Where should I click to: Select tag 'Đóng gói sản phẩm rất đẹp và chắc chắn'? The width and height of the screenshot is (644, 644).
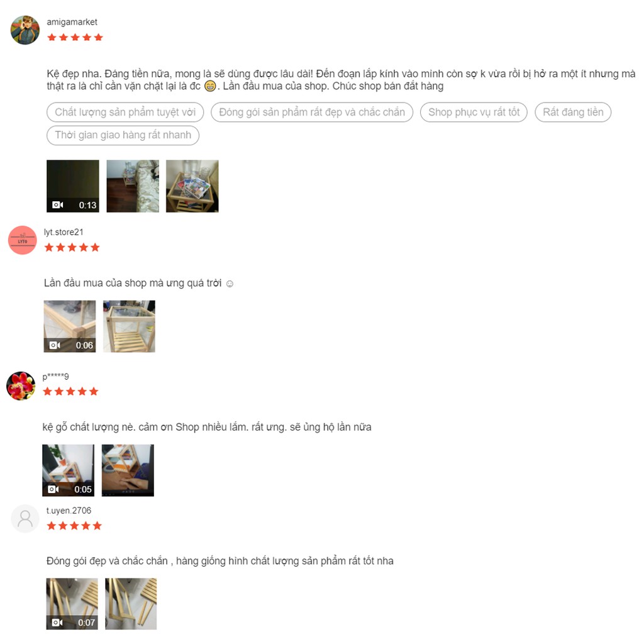(312, 112)
